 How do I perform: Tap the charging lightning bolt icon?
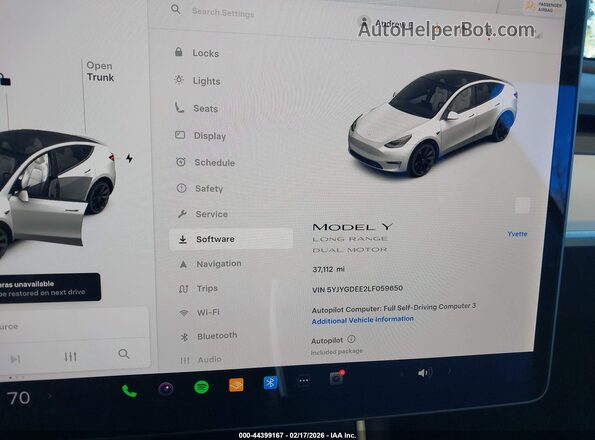point(129,158)
